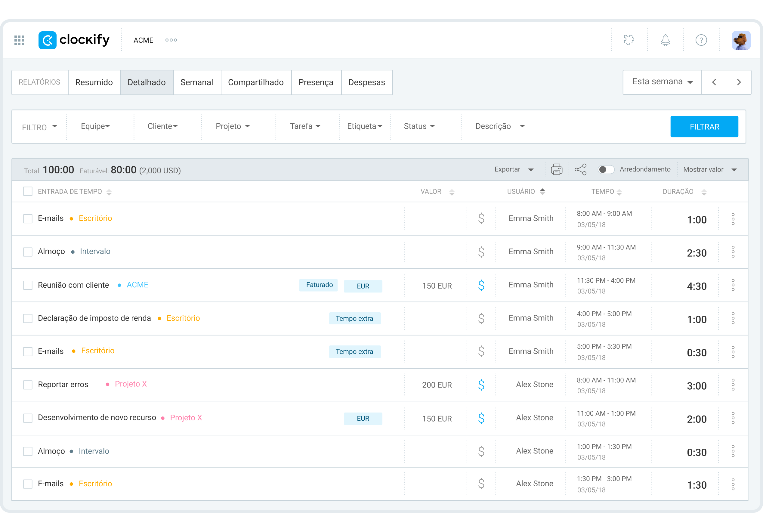Click the share report icon
This screenshot has width=763, height=532.
point(581,169)
